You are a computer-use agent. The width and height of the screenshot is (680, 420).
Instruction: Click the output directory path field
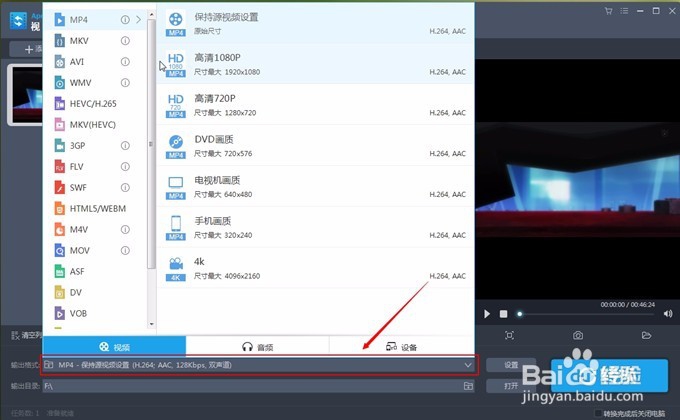pyautogui.click(x=252, y=386)
